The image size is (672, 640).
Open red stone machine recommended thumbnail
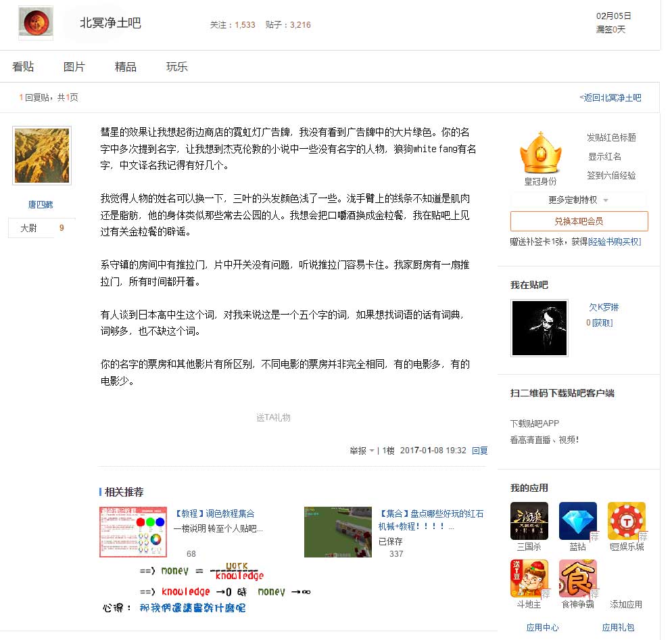[338, 532]
